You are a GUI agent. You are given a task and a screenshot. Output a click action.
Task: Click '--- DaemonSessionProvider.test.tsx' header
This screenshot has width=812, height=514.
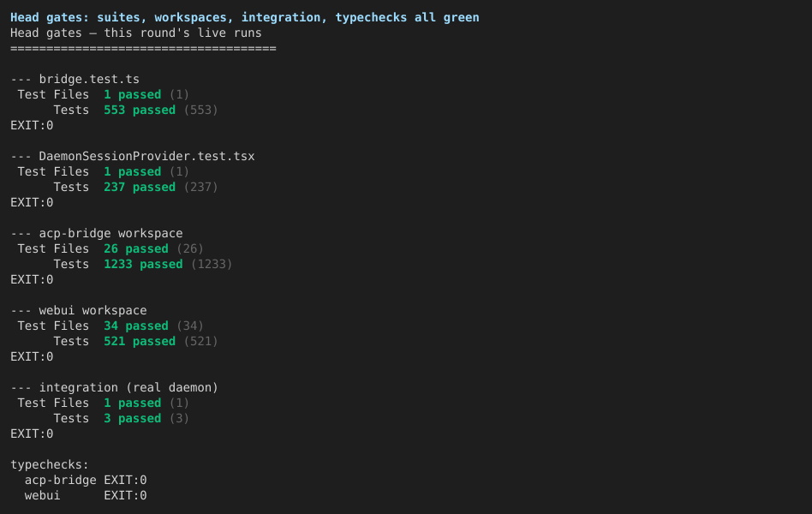click(133, 157)
